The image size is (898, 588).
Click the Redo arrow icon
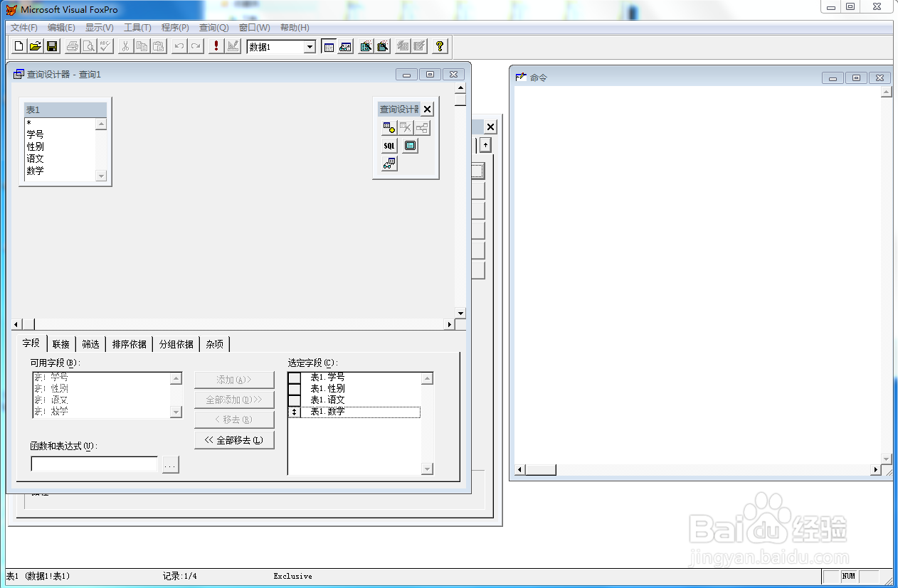coord(196,46)
